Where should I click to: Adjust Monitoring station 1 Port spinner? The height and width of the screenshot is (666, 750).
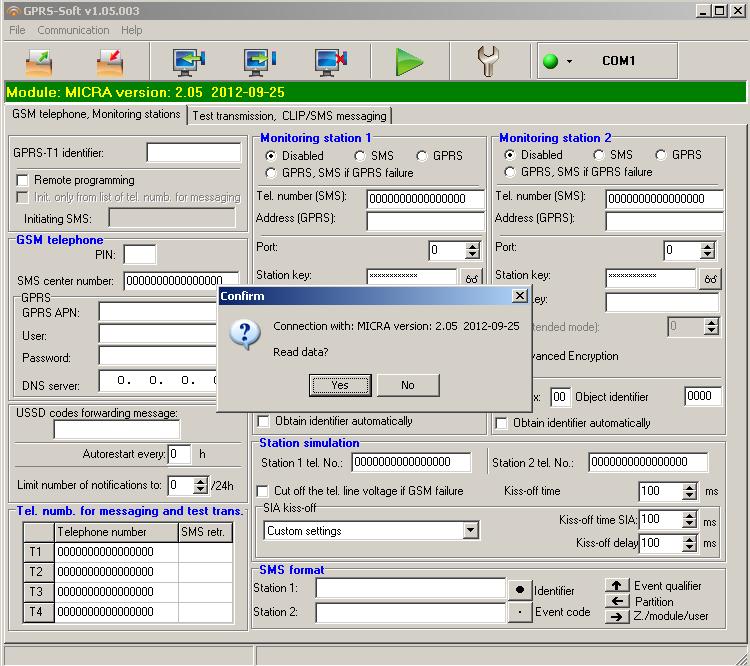473,250
